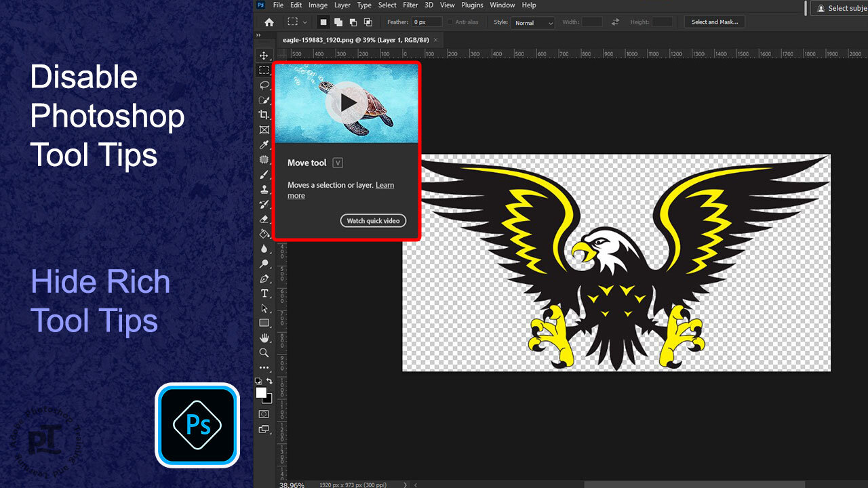
Task: Choose Subtract from selection mode
Action: point(353,22)
